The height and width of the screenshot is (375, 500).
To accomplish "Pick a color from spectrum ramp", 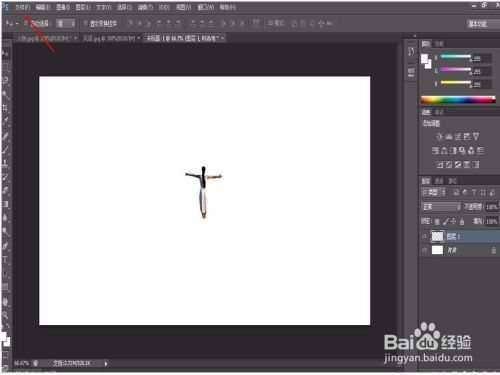I will [x=458, y=100].
